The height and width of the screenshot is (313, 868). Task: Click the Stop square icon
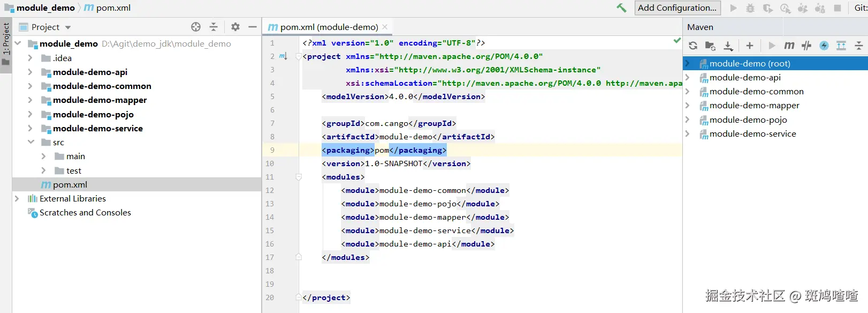(837, 8)
